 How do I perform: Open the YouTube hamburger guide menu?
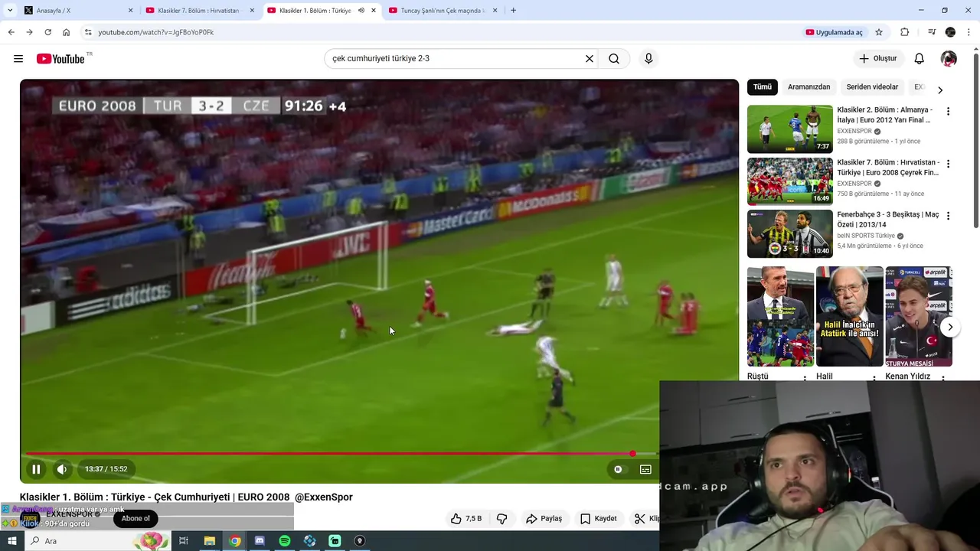point(18,59)
